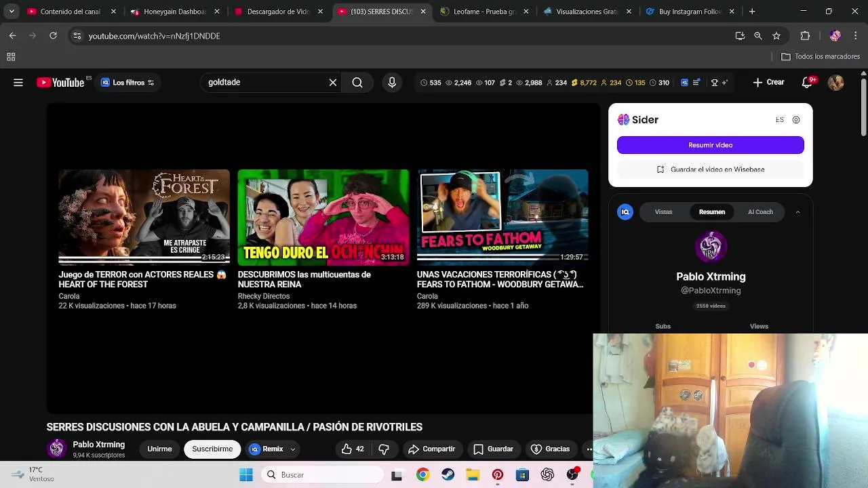Screen dimensions: 868x488
Task: Open Steam from the taskbar
Action: tap(448, 475)
